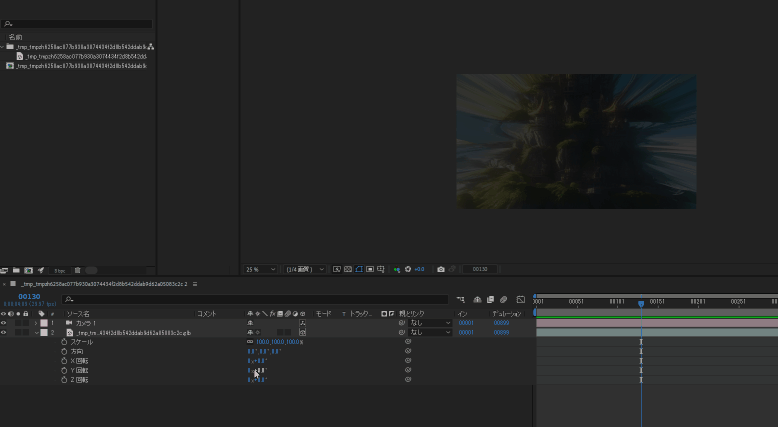The height and width of the screenshot is (427, 778).
Task: Open parent dropdown (なし) for layer 2
Action: coord(430,332)
